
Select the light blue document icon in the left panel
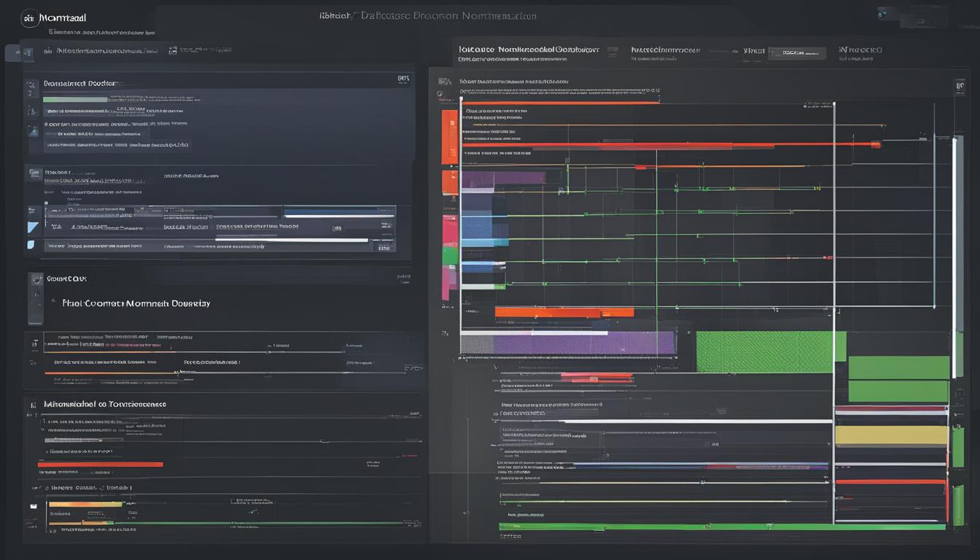pyautogui.click(x=31, y=244)
